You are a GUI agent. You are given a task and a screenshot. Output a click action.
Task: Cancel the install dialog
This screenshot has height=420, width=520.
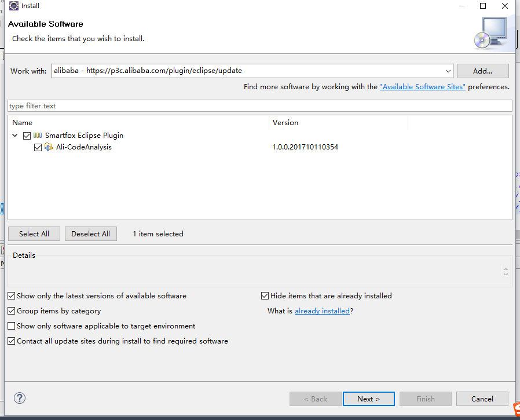(482, 399)
